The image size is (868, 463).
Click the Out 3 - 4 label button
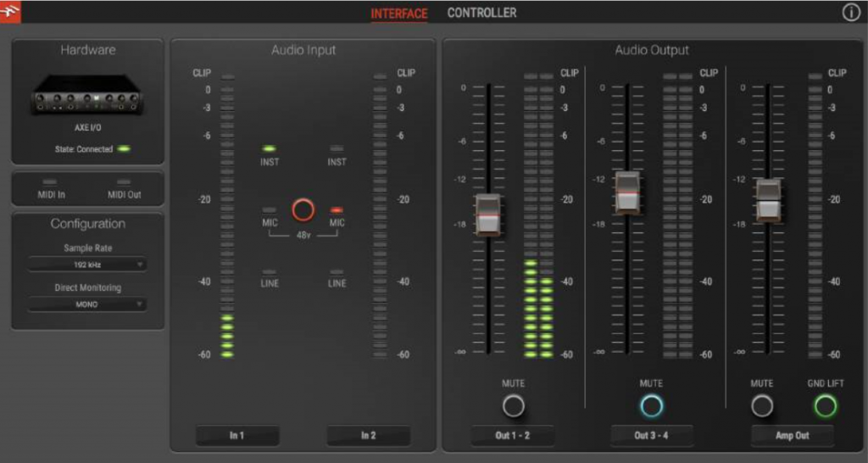pos(652,435)
